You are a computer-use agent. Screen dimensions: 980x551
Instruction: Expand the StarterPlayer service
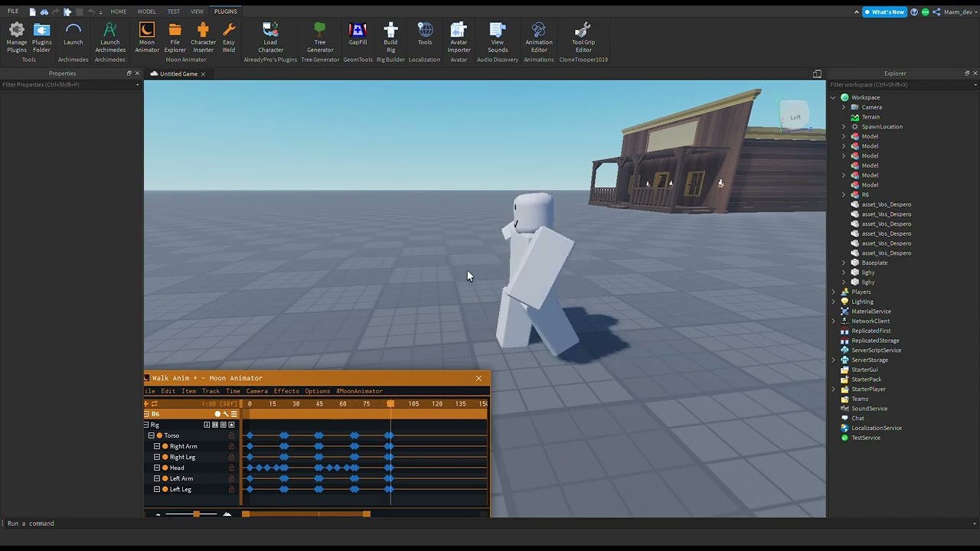[834, 389]
